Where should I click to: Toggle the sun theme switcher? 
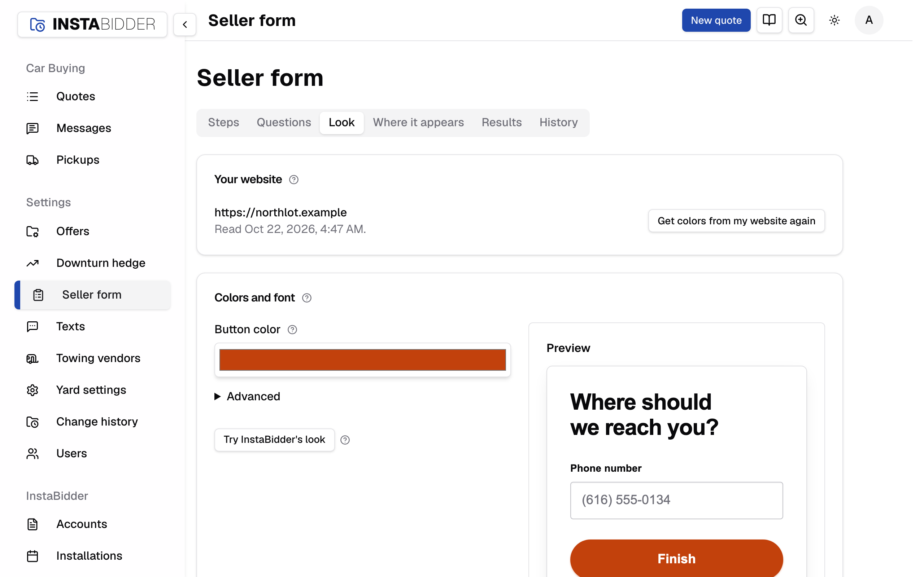(834, 20)
